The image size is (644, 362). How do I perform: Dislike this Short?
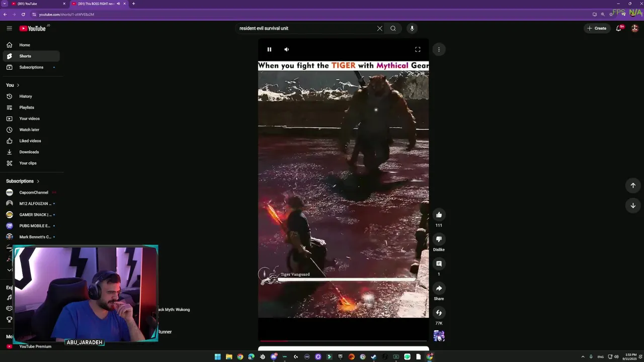click(439, 239)
